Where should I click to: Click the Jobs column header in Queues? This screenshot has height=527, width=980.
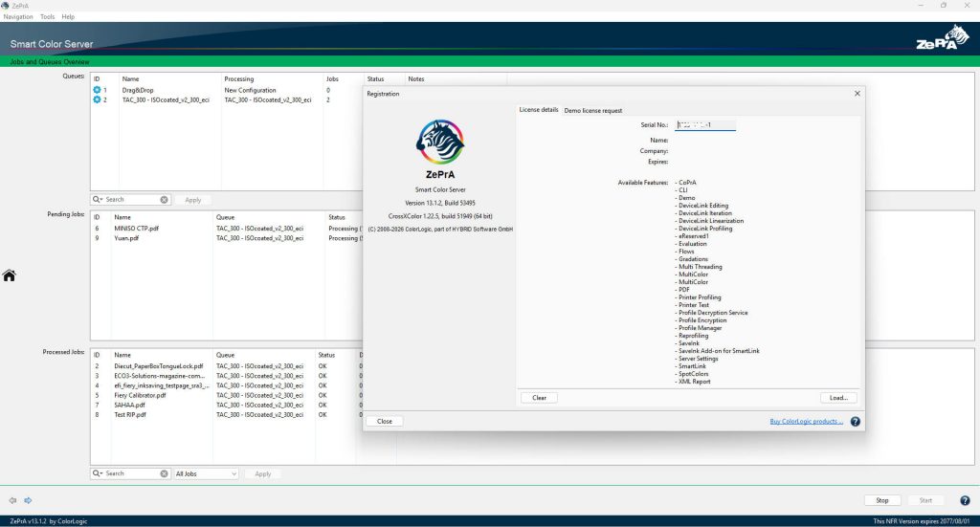[x=332, y=79]
